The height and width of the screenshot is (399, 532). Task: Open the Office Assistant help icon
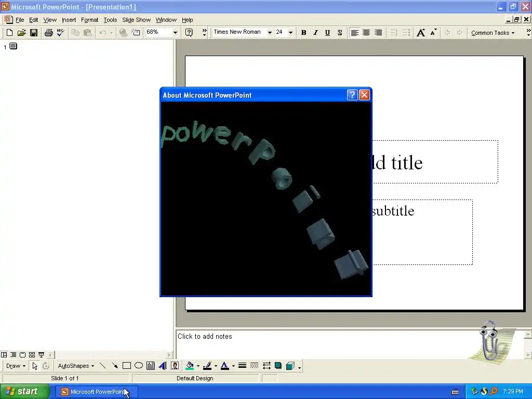(189, 33)
